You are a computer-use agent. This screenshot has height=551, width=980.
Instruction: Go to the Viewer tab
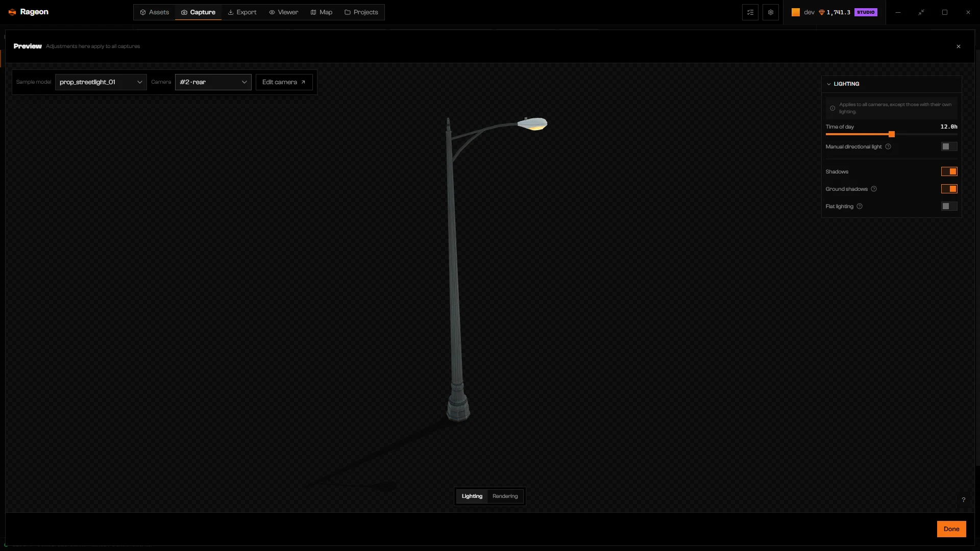[x=283, y=12]
